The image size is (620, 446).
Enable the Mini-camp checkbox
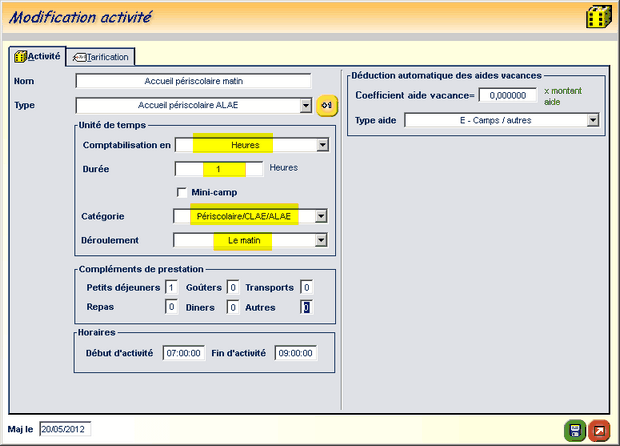[182, 192]
